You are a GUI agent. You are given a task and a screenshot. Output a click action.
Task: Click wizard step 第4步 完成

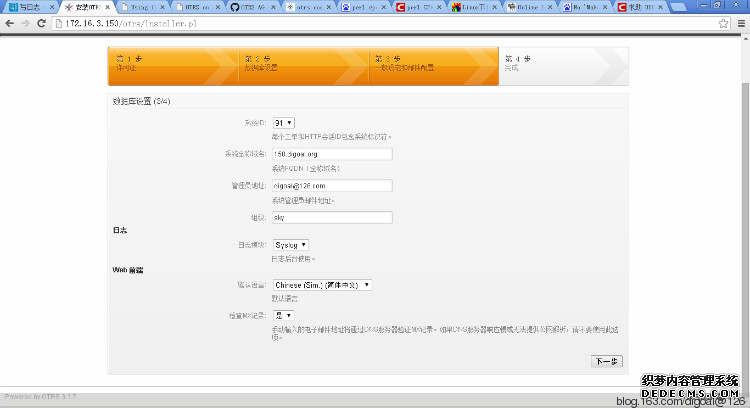(x=563, y=66)
